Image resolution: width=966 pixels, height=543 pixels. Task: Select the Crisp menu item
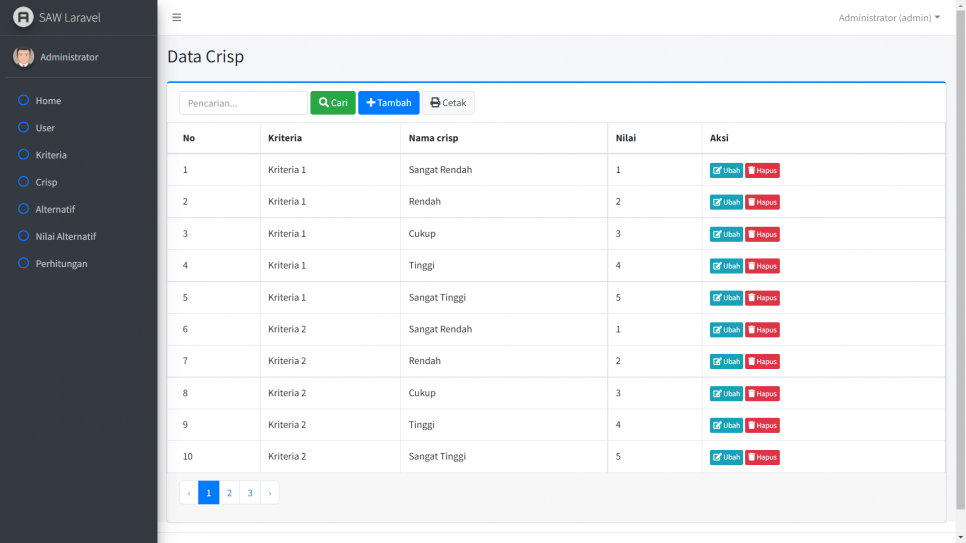coord(78,182)
